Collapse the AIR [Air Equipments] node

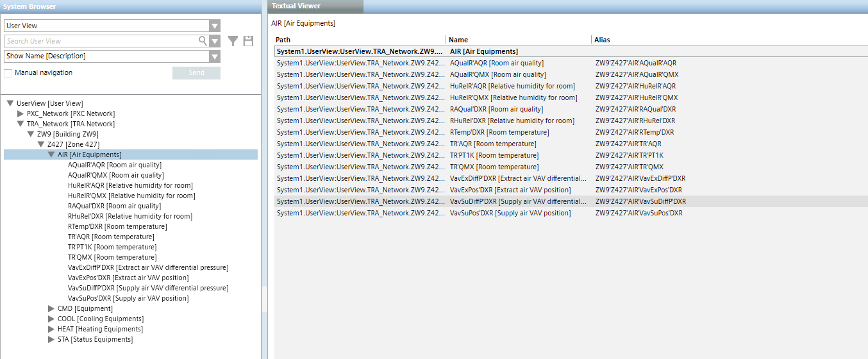point(51,154)
